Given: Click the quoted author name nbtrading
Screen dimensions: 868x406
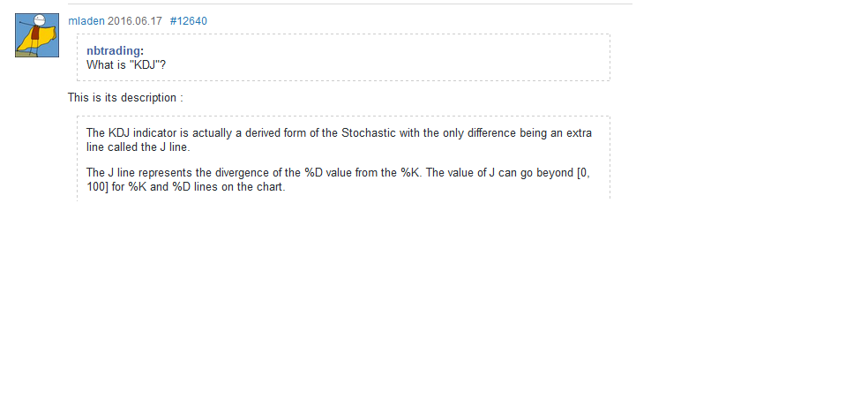Looking at the screenshot, I should [115, 51].
